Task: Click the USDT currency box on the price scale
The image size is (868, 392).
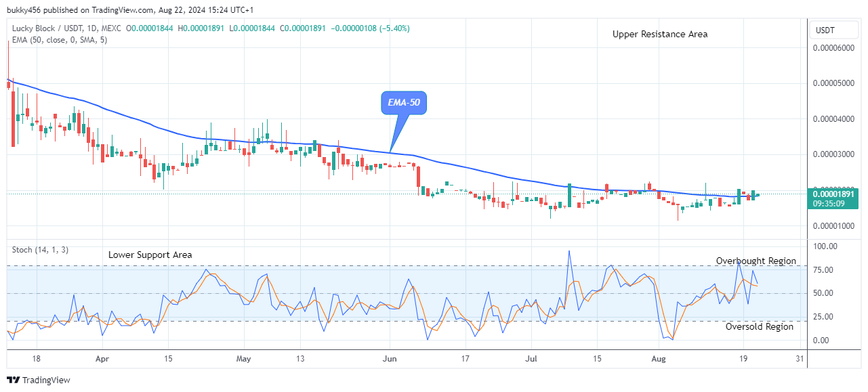Action: tap(834, 29)
